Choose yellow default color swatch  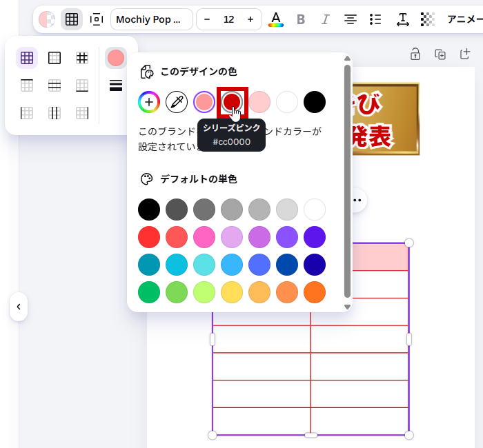[x=232, y=292]
